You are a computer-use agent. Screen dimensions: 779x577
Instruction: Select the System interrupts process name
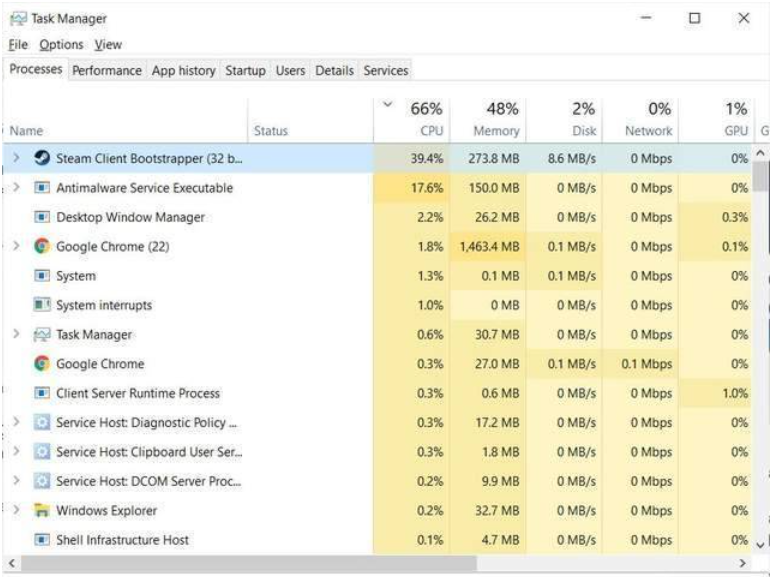(x=104, y=305)
